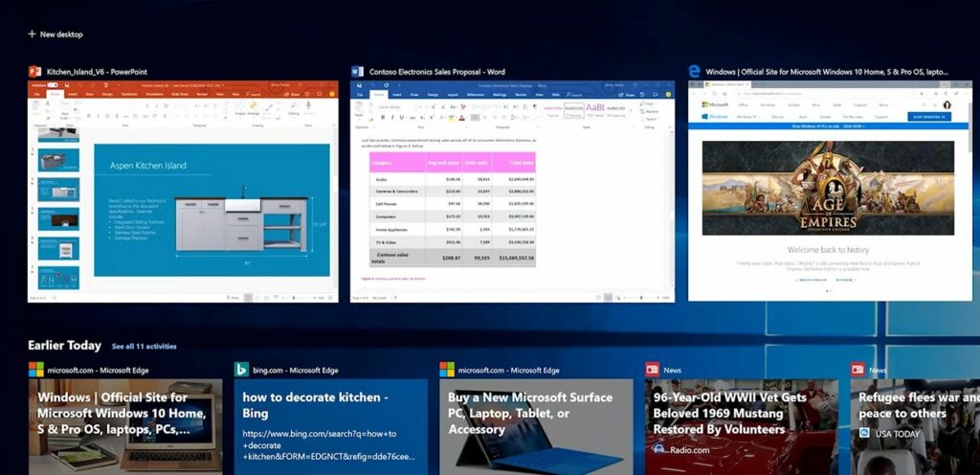
Task: Open the Windows Official Site activity card
Action: (x=125, y=426)
